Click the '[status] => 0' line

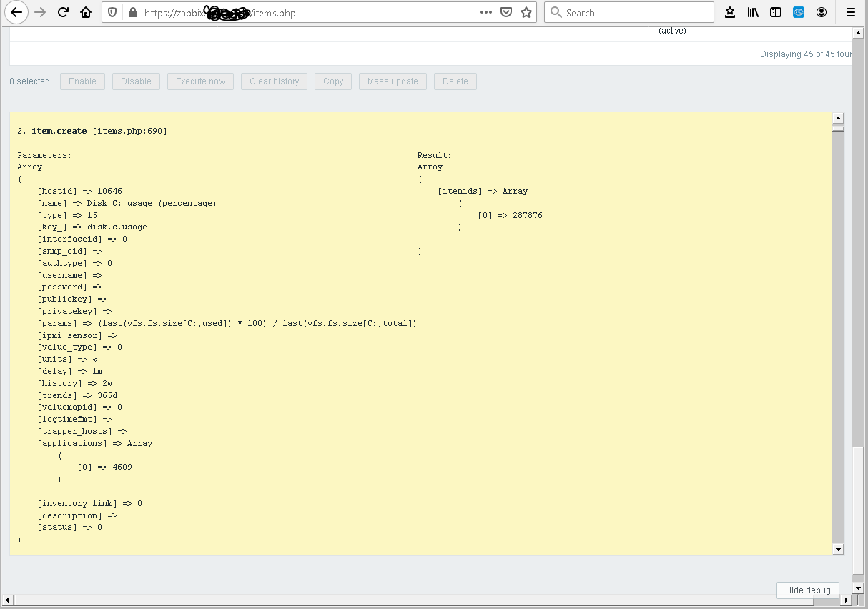(70, 527)
